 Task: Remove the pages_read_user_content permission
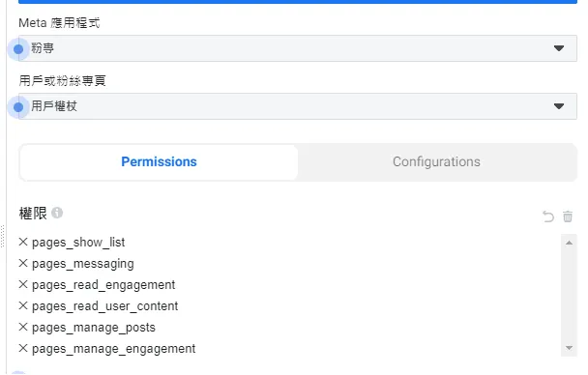click(23, 305)
